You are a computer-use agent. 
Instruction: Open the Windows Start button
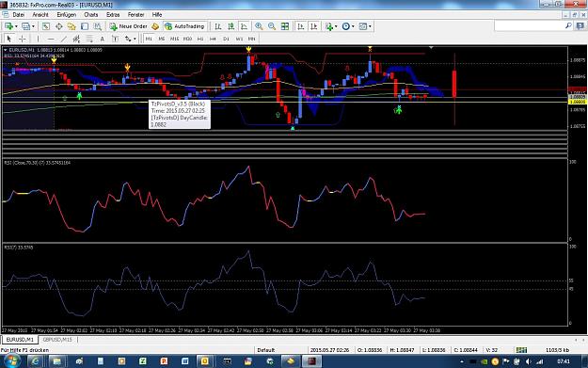point(11,361)
